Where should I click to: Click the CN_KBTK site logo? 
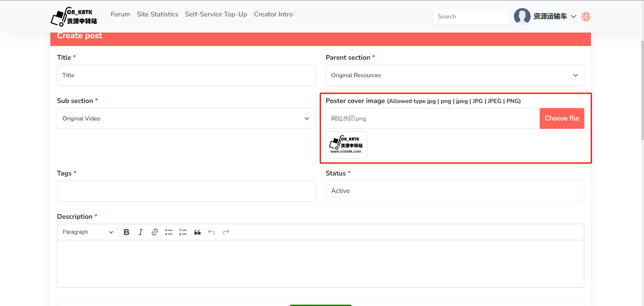click(x=74, y=17)
